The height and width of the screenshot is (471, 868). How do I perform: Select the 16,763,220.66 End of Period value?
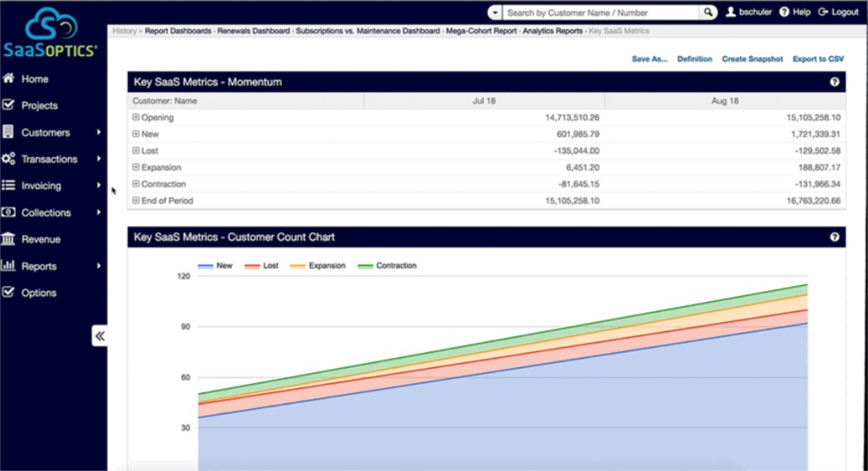(814, 200)
